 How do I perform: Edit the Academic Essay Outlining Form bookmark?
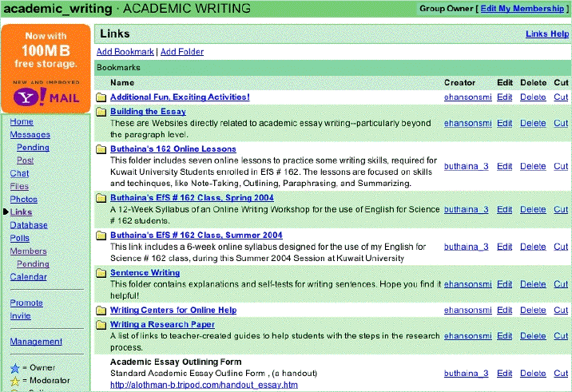tap(505, 374)
